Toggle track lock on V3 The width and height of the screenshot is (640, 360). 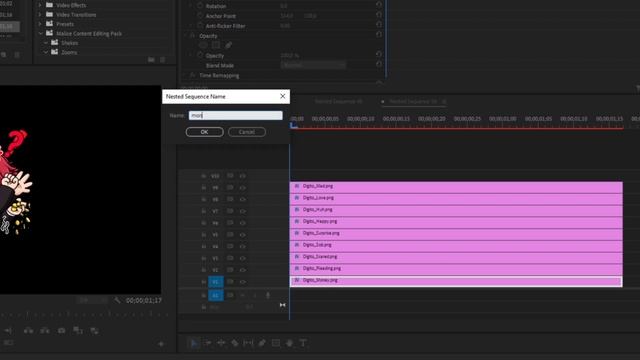coord(203,258)
